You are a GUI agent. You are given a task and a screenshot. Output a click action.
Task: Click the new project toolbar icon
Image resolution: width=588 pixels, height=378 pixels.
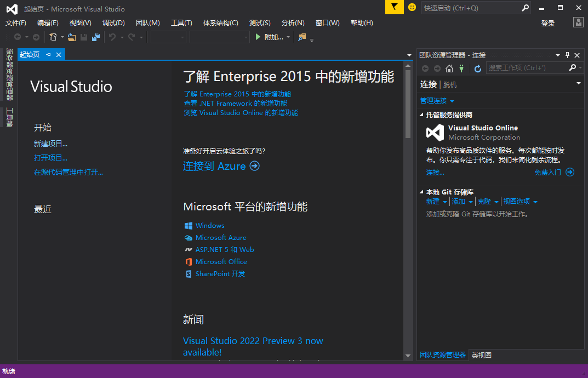[53, 37]
